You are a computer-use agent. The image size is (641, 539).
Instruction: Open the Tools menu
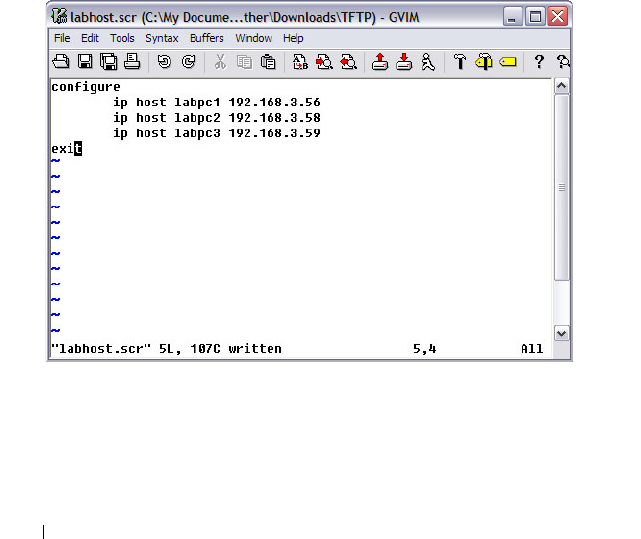[x=122, y=38]
